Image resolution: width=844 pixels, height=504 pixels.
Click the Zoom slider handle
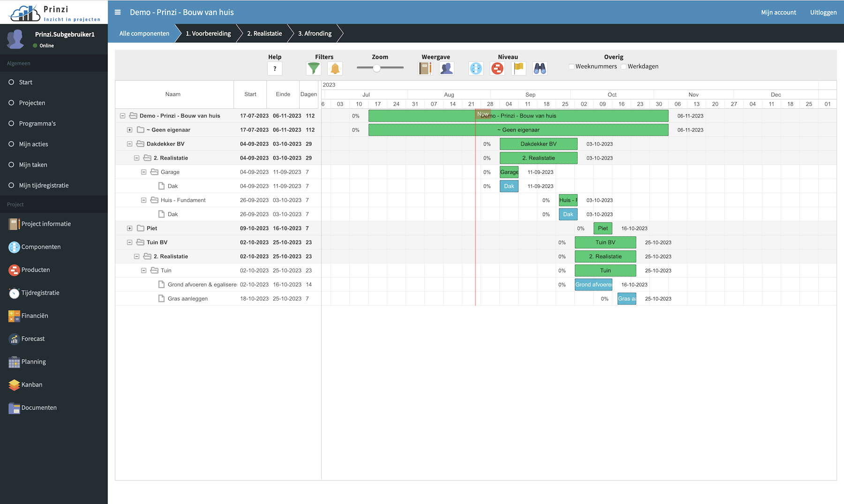(x=377, y=68)
